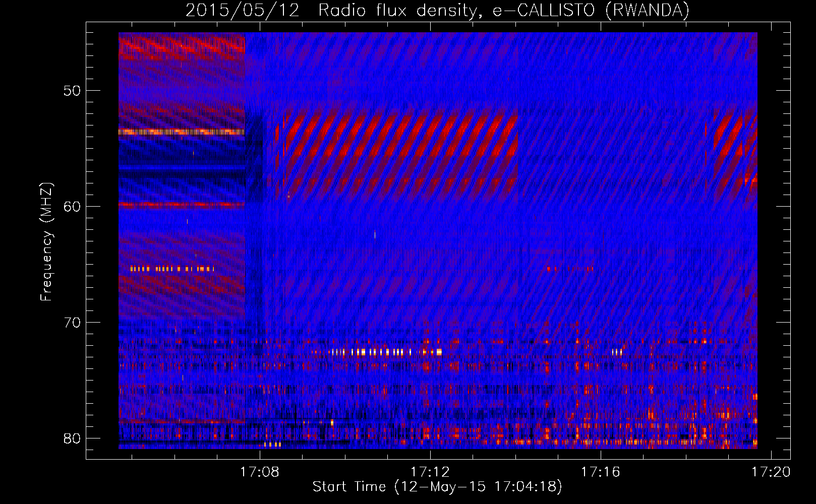Click the 60 MHz frequency tick label
The image size is (816, 504).
73,207
